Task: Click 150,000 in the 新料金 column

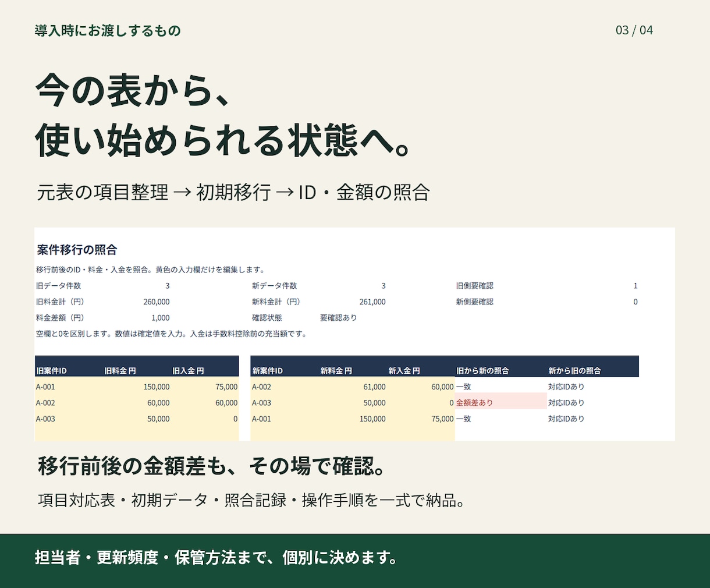Action: pyautogui.click(x=372, y=419)
